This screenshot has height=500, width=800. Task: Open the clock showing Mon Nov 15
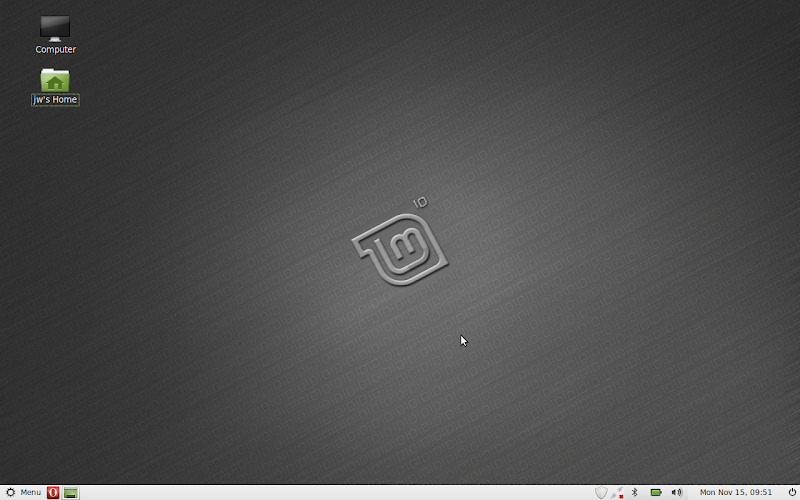(x=736, y=492)
